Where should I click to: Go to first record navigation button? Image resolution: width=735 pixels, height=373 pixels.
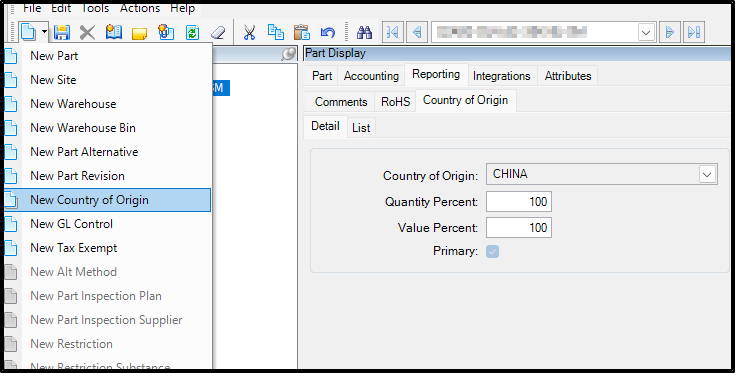click(393, 32)
